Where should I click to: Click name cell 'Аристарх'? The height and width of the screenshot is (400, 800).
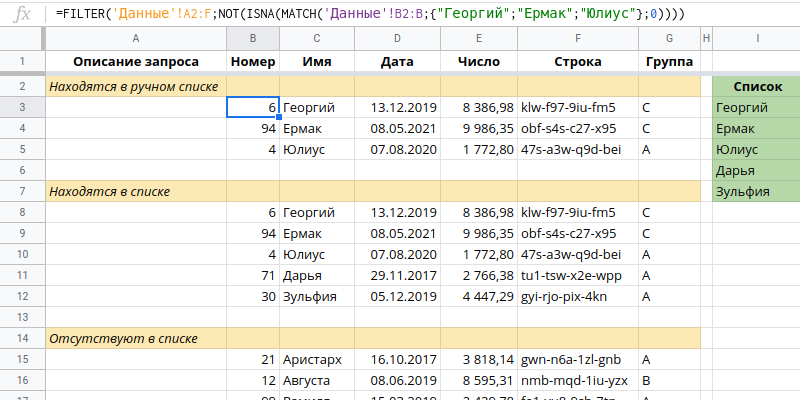pos(317,359)
